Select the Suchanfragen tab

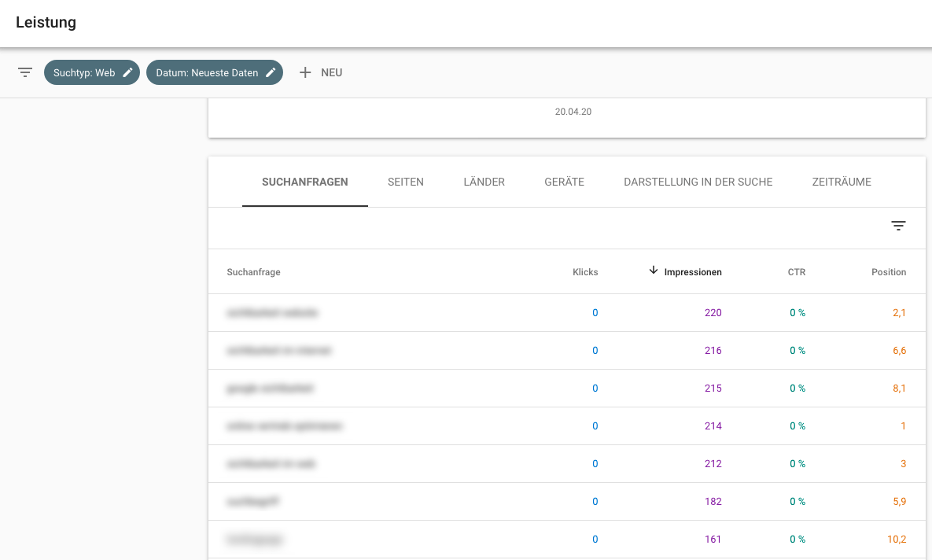point(304,182)
